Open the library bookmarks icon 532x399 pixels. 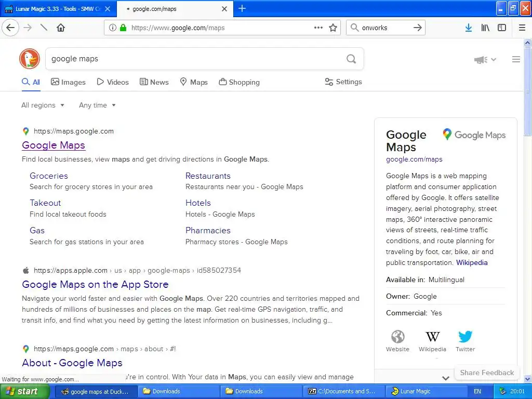pyautogui.click(x=485, y=28)
